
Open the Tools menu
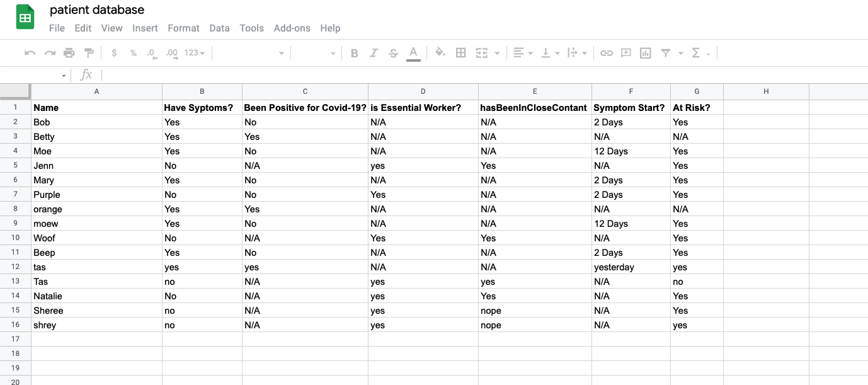(x=251, y=28)
